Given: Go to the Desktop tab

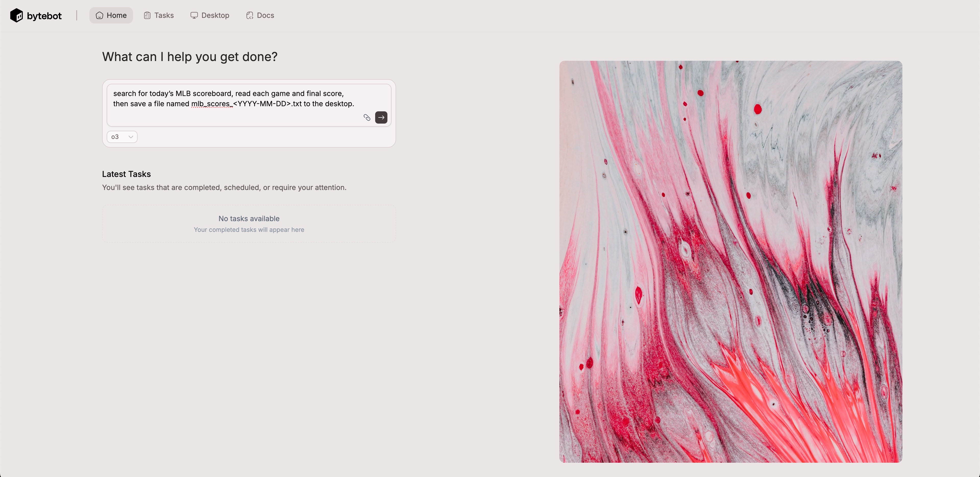Looking at the screenshot, I should 210,16.
